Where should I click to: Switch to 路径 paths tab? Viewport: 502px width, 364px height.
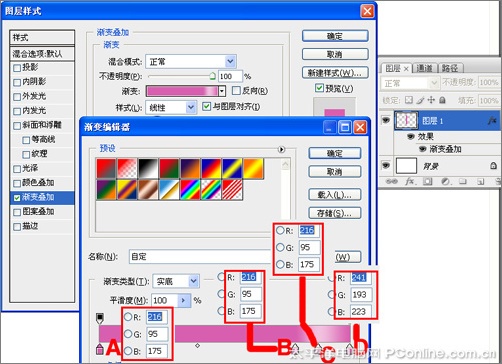tap(450, 68)
